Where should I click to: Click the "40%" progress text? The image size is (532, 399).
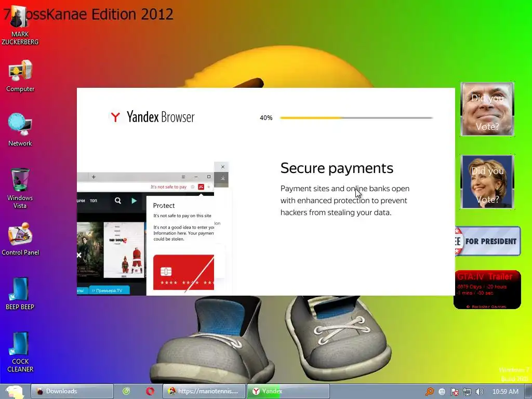266,118
